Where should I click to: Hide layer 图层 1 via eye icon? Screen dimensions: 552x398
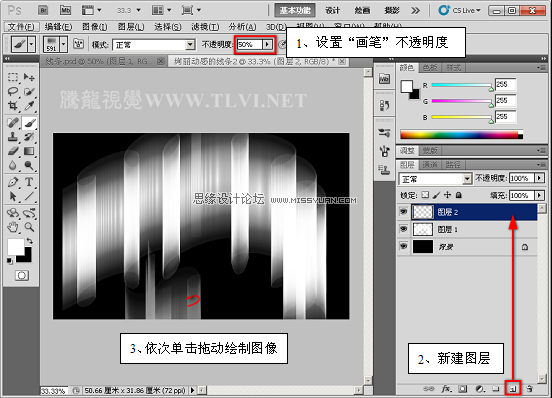coord(403,229)
